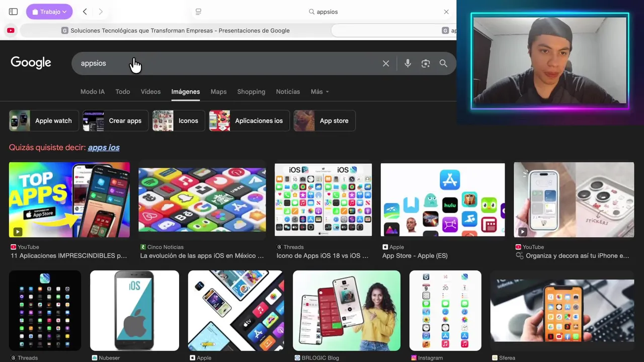Open the colorful 3D app icons image

point(202,200)
